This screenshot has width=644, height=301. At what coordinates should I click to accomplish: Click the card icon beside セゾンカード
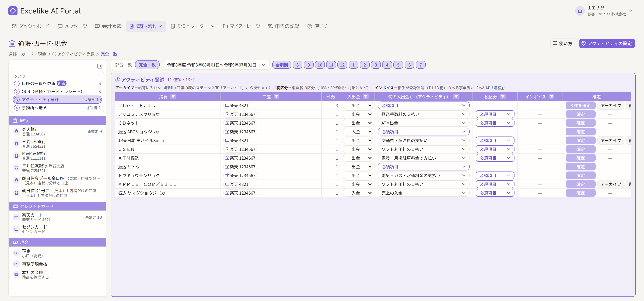tap(16, 229)
